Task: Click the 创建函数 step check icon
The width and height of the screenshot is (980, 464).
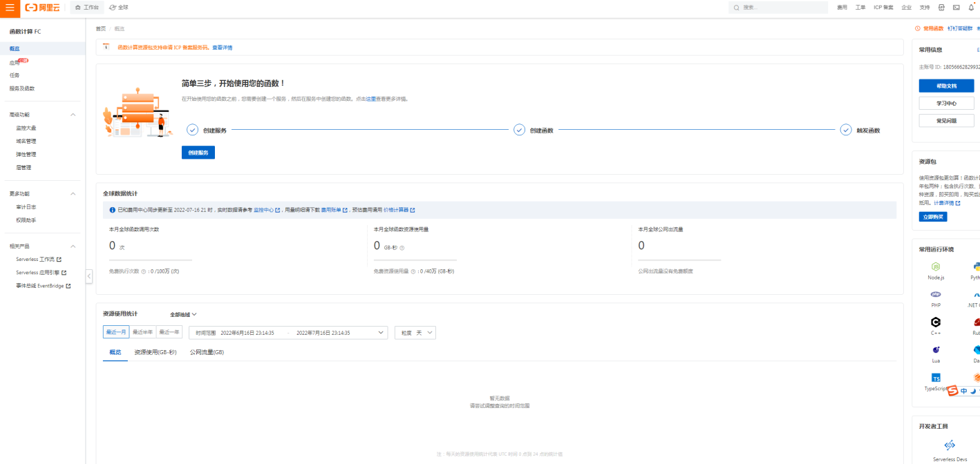Action: click(x=519, y=130)
